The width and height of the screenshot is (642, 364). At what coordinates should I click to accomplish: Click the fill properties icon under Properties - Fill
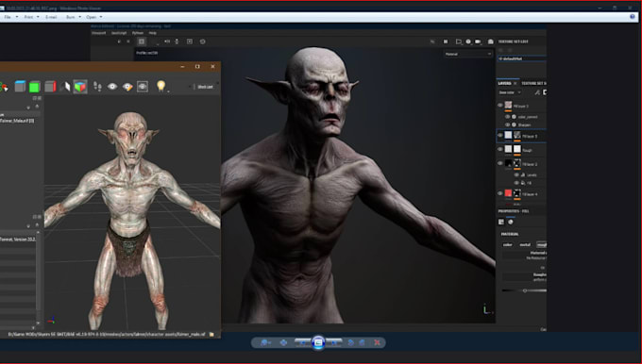point(501,222)
